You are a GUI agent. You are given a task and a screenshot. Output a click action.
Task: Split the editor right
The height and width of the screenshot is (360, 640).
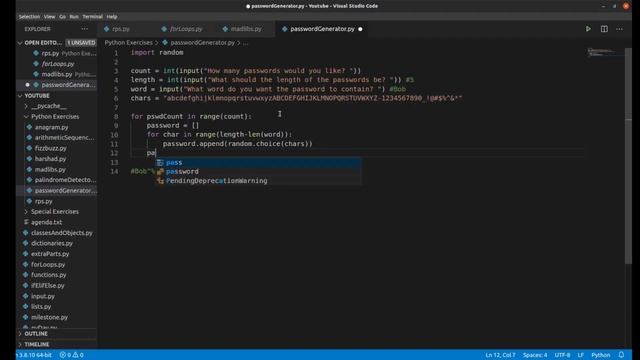pos(604,29)
